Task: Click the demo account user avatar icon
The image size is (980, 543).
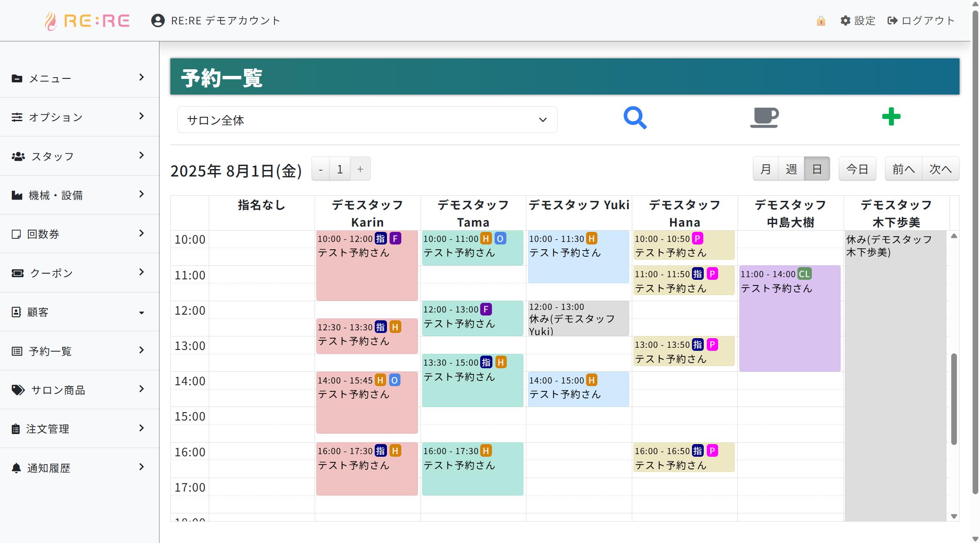Action: (158, 20)
